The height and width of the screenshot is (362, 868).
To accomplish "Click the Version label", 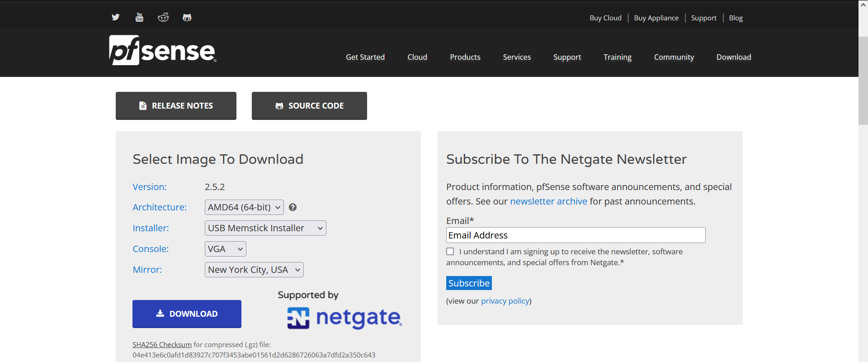I will [150, 187].
